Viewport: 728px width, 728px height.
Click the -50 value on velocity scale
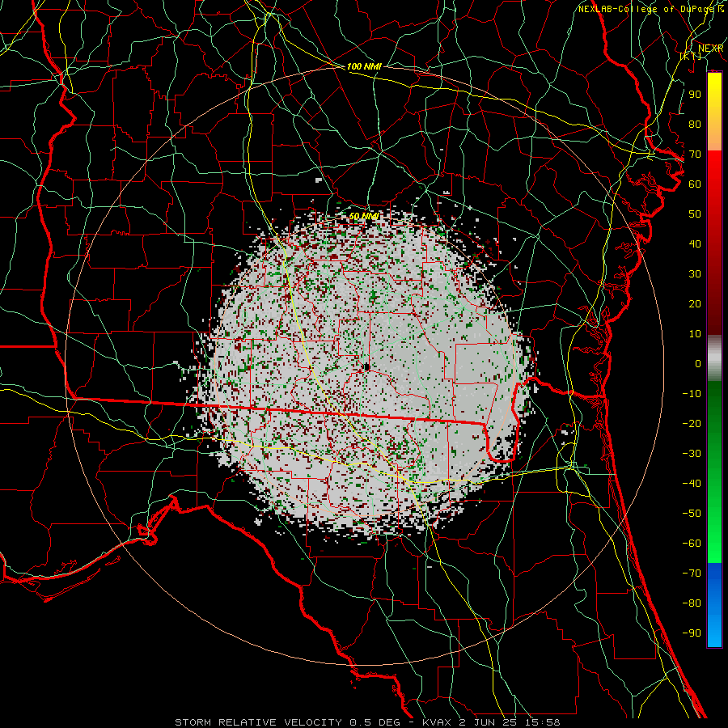692,514
